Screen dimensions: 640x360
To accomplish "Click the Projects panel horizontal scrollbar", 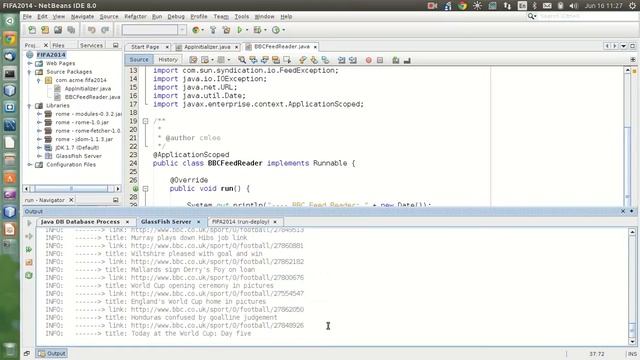I will 71,189.
